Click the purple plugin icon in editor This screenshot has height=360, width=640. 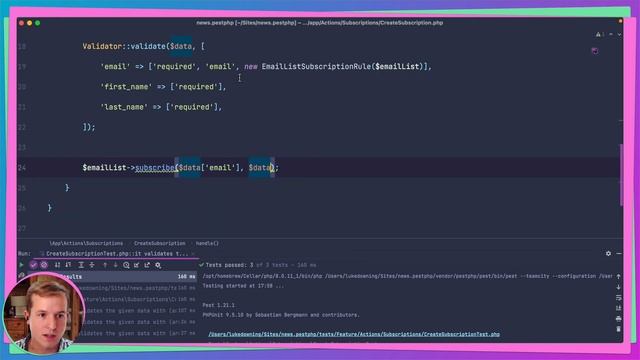tap(595, 51)
